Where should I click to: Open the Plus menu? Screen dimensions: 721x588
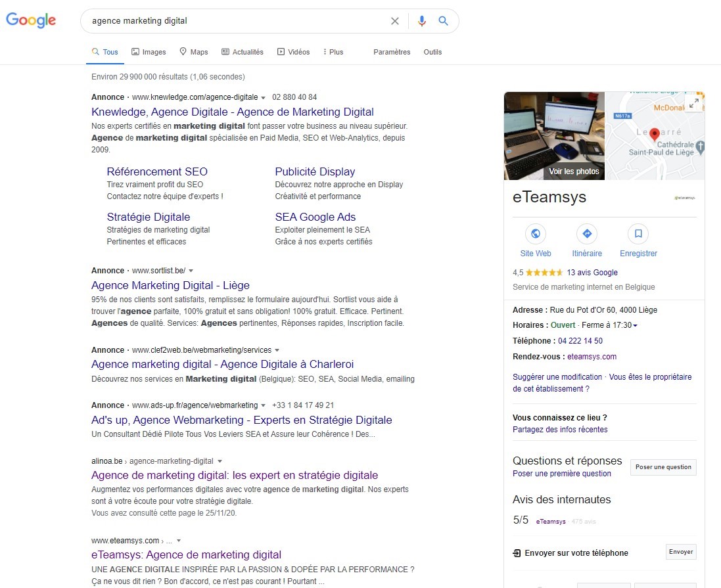tap(333, 52)
